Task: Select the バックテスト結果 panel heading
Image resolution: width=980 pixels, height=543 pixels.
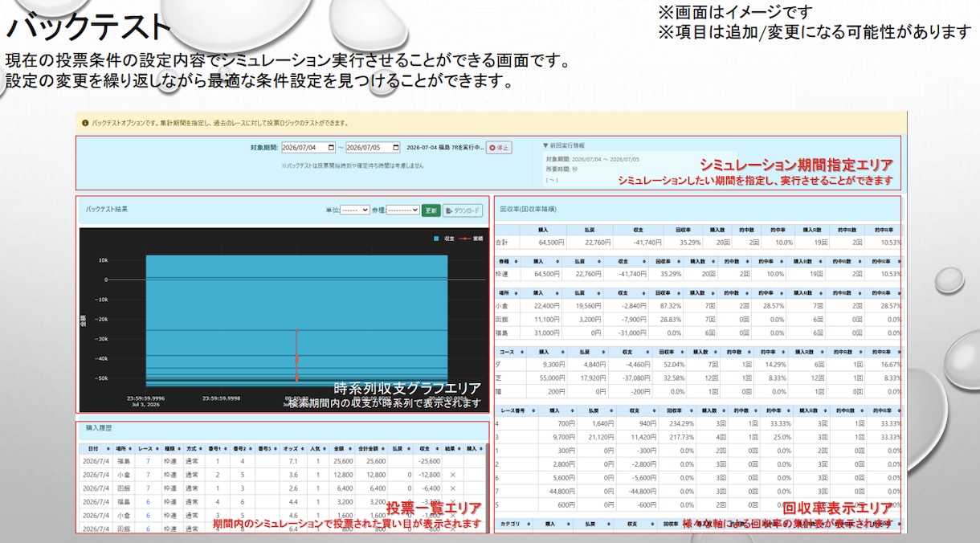Action: (x=107, y=209)
